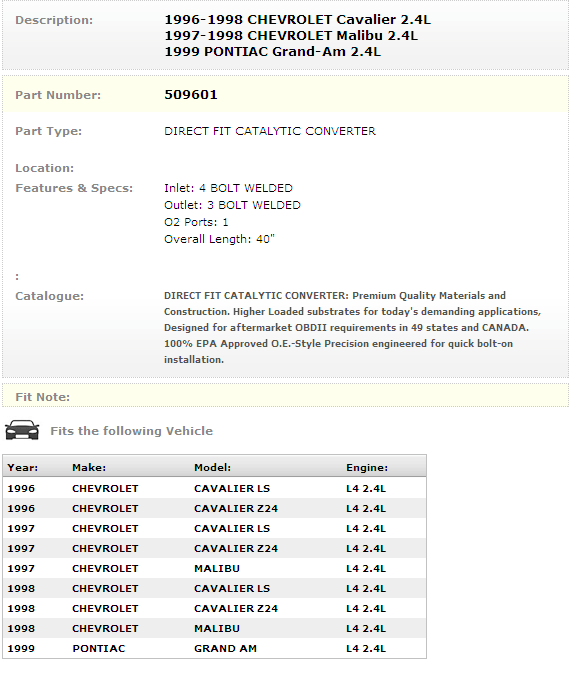
Task: Select the 1996 Cavalier LS row
Action: (x=214, y=488)
